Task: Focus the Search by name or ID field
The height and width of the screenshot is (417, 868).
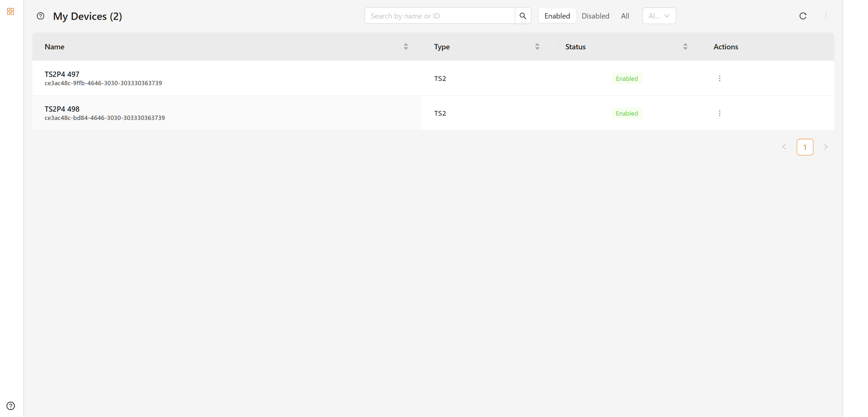Action: (439, 16)
